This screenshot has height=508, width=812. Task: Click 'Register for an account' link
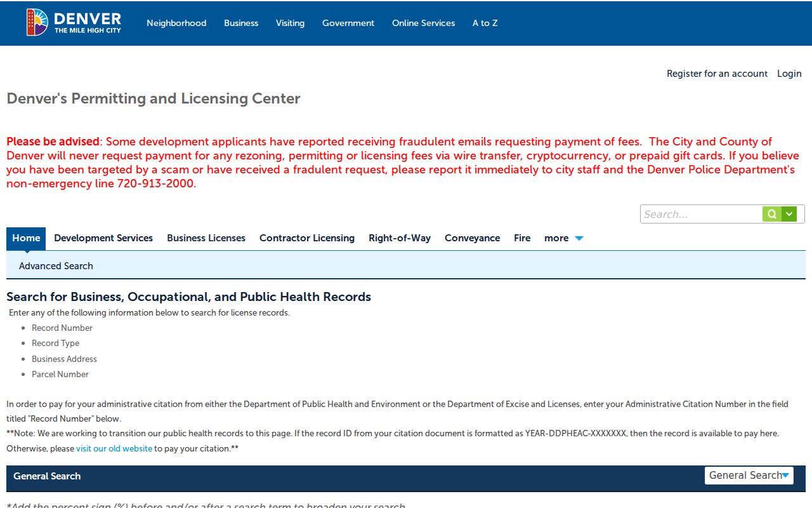point(717,74)
